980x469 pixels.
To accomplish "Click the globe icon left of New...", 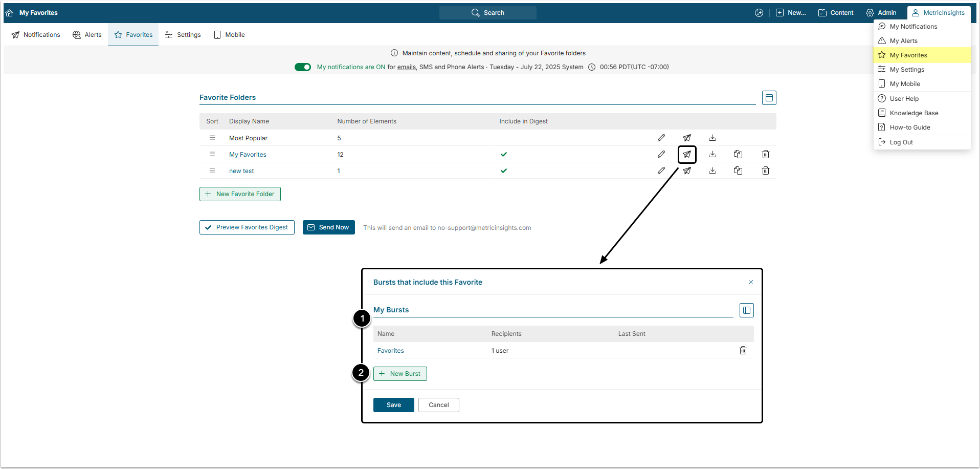I will (x=759, y=13).
